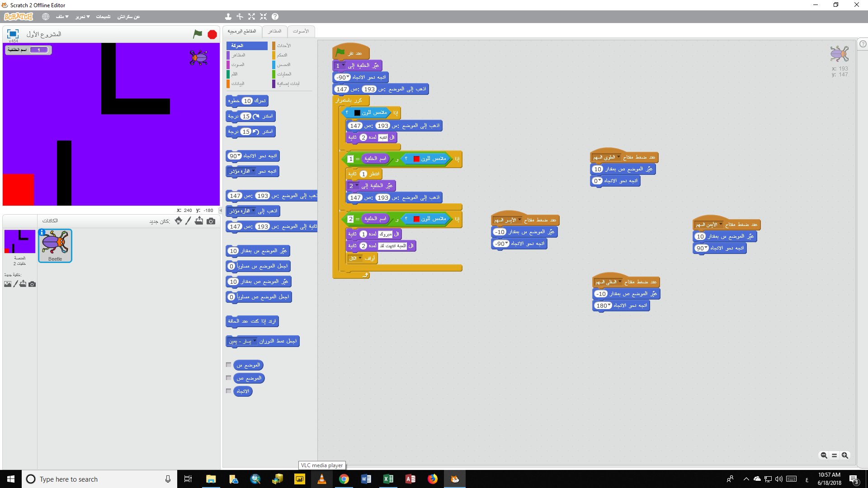This screenshot has width=868, height=488.
Task: Toggle the direction reporter checkbox
Action: (229, 391)
